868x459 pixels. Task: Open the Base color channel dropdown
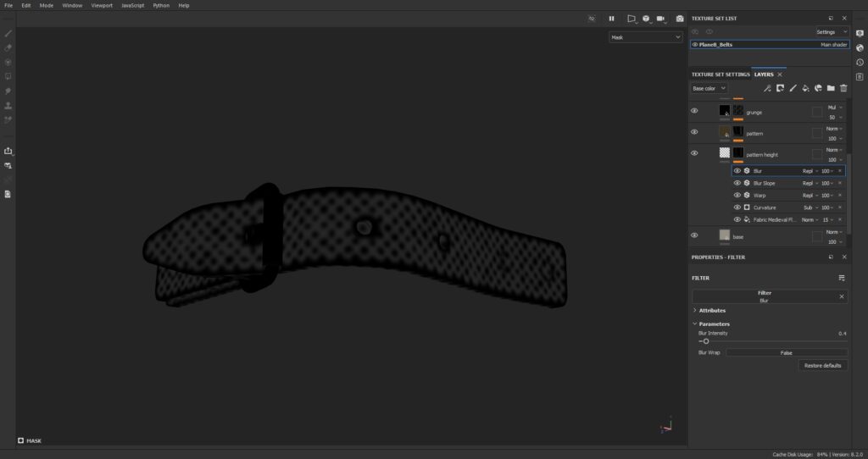point(709,88)
